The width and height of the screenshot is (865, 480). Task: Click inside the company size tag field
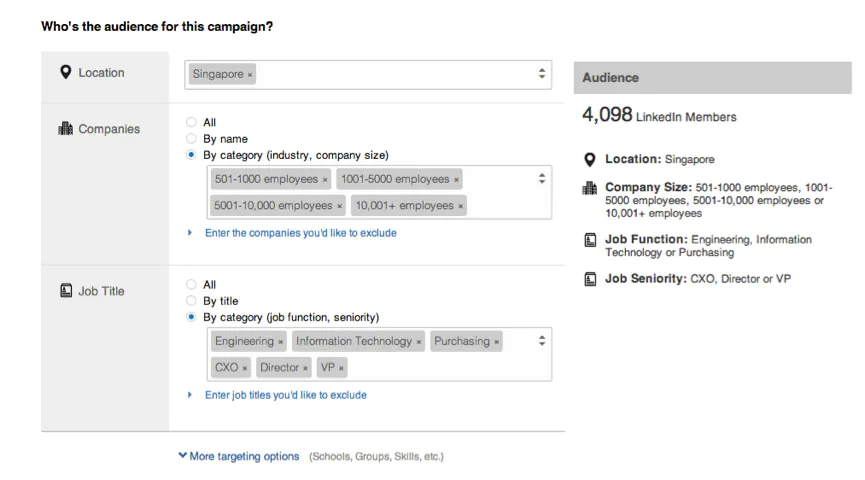380,192
